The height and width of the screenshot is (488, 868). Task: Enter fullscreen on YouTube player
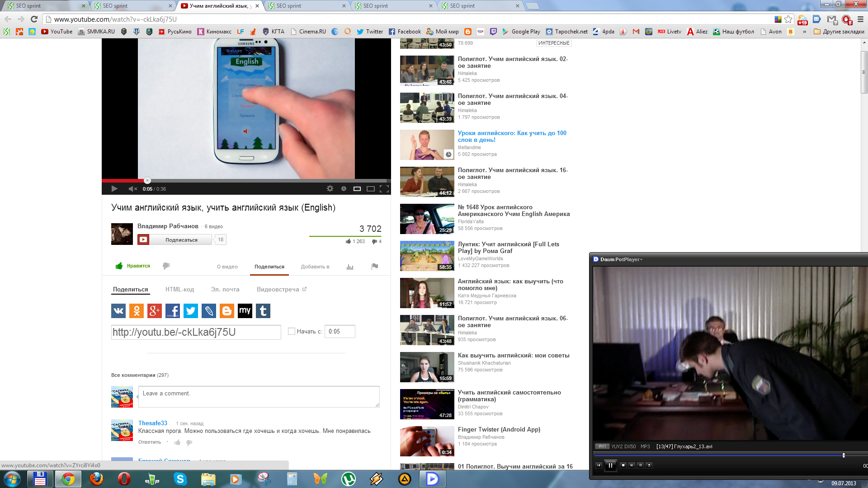(x=384, y=189)
